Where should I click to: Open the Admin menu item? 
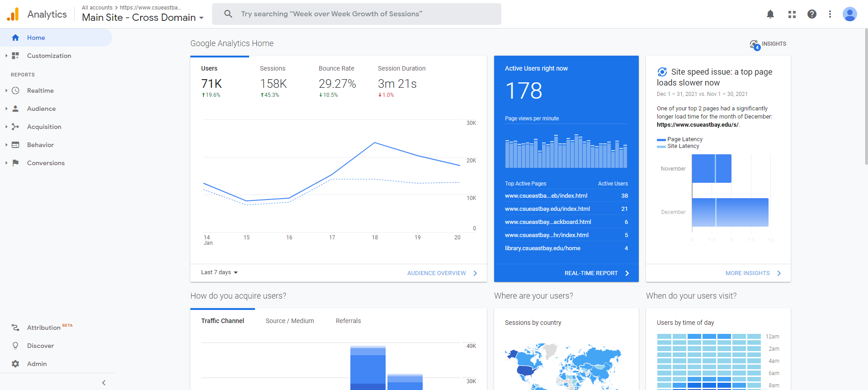(x=56, y=364)
